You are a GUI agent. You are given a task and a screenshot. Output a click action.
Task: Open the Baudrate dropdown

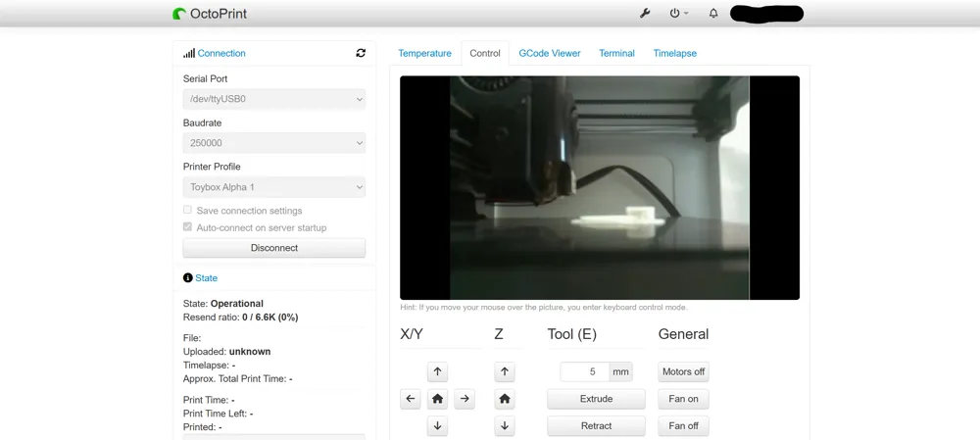(x=274, y=142)
